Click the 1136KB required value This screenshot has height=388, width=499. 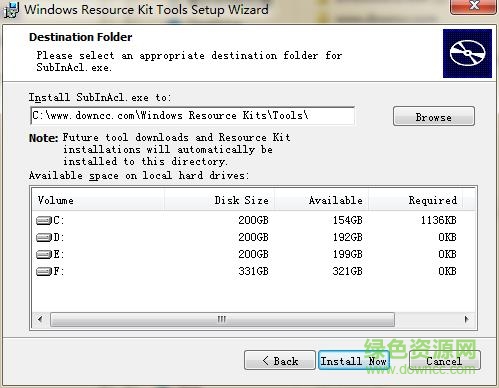tap(438, 220)
